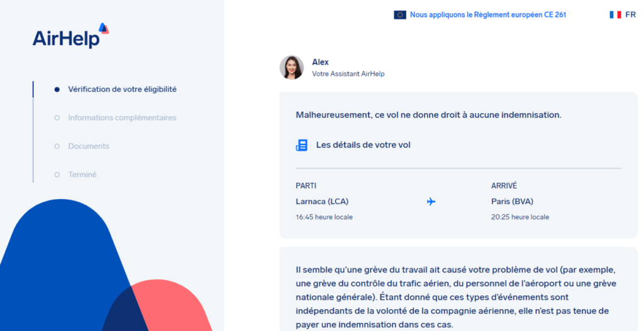
Task: Open the CE 261 regulation link
Action: coord(488,15)
